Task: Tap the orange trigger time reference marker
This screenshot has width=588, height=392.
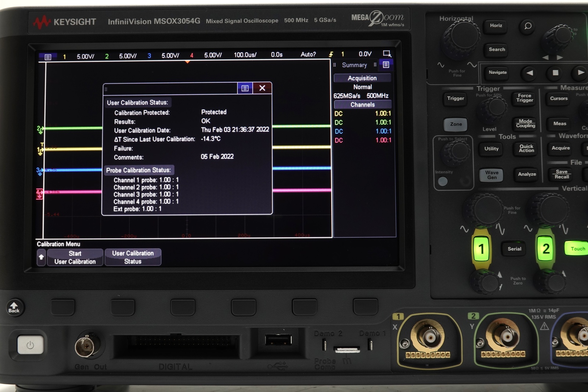Action: coord(187,62)
